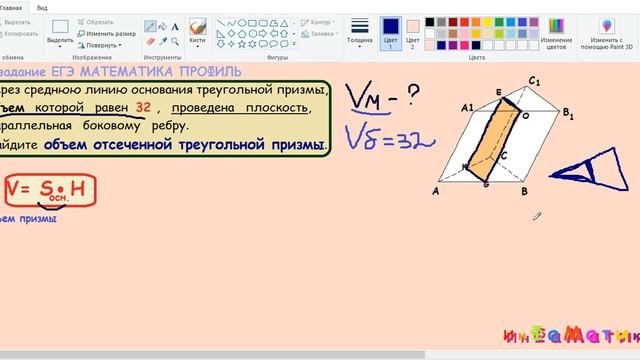Choose the straight Line shape

(221, 23)
